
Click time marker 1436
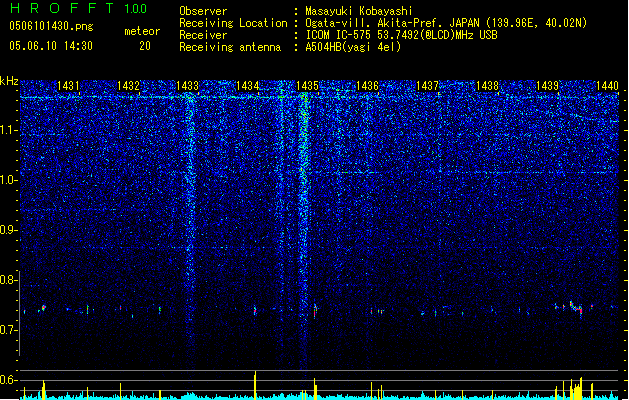(367, 86)
